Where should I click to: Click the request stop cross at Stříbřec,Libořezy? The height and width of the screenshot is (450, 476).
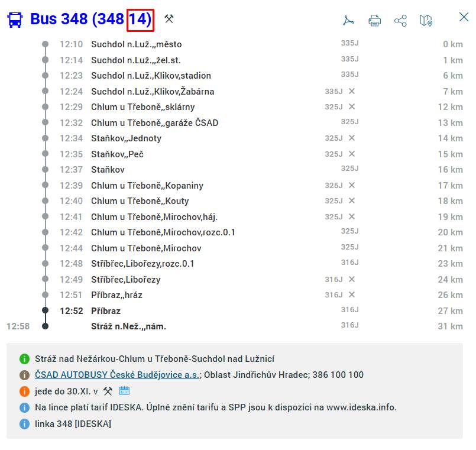click(x=352, y=279)
